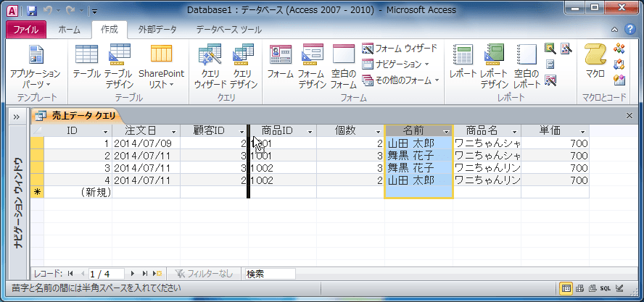Switch to Datasheet view in status bar

tap(566, 288)
